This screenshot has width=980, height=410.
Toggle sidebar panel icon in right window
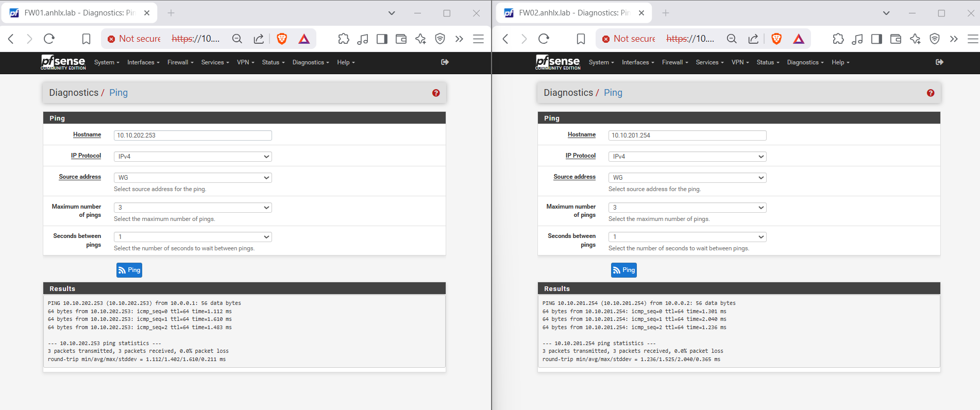(876, 39)
